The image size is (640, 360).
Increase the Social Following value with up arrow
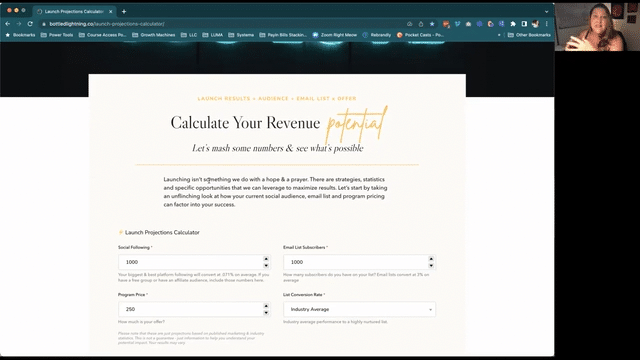pos(266,259)
